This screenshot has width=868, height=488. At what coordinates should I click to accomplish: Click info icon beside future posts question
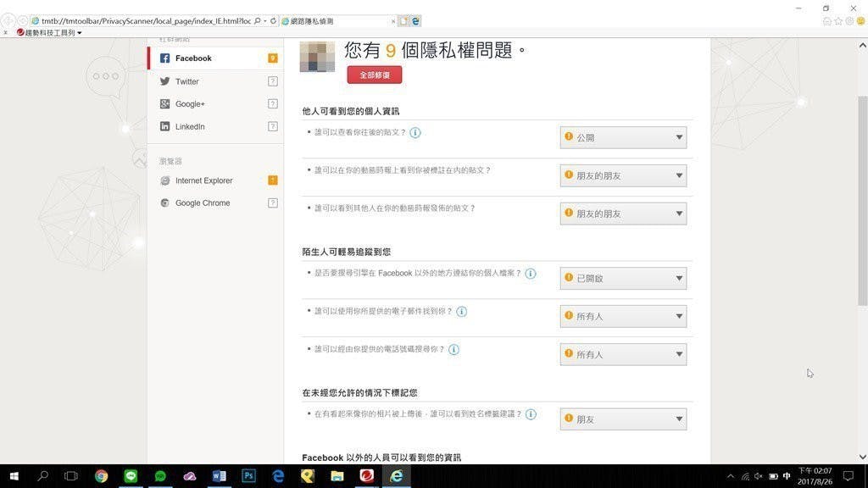coord(415,133)
